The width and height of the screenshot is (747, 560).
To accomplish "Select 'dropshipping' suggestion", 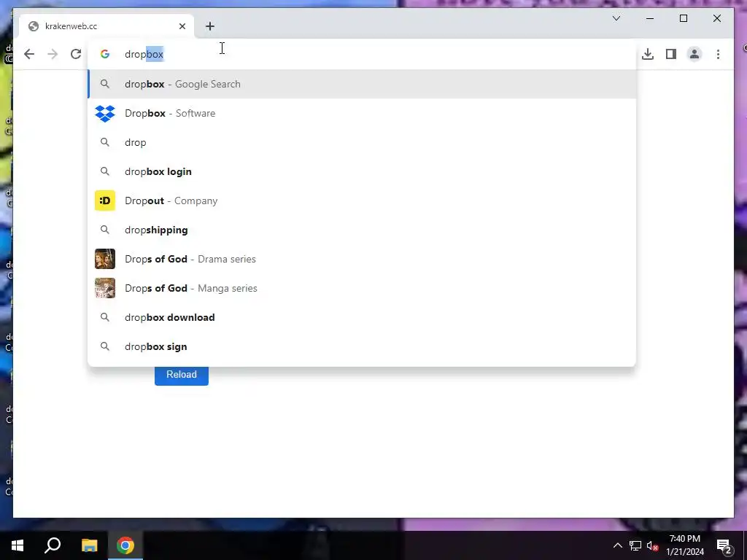I will click(x=362, y=230).
